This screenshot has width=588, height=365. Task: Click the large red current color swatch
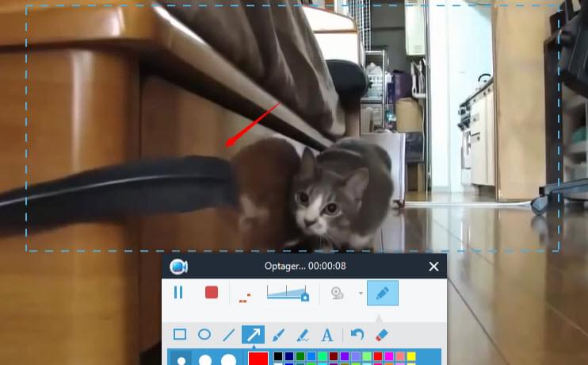[258, 359]
